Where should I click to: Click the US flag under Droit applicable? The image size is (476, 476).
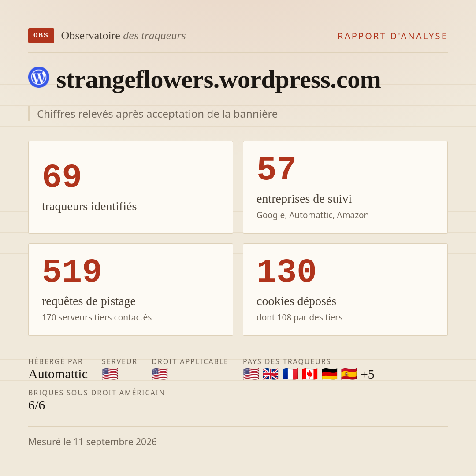point(160,374)
